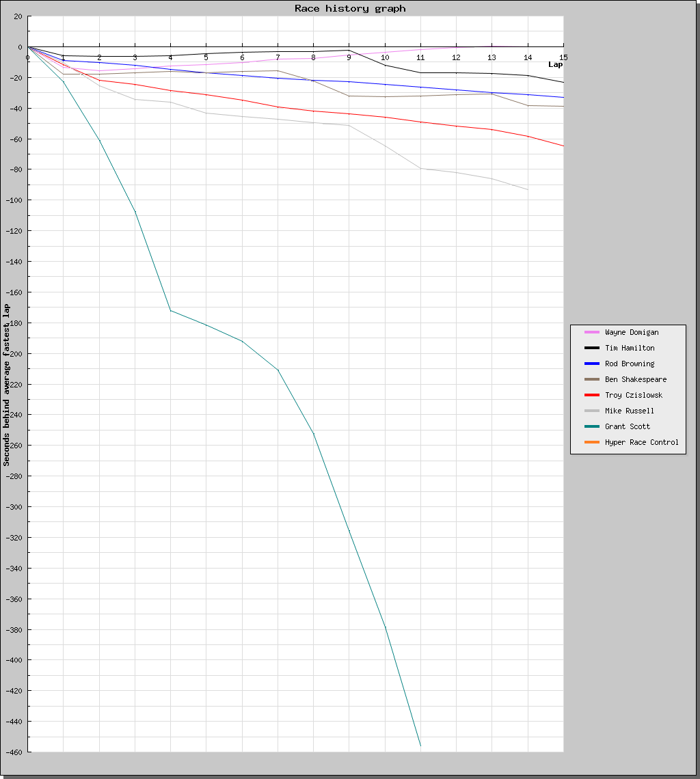Select the Rod Browning legend label

630,364
